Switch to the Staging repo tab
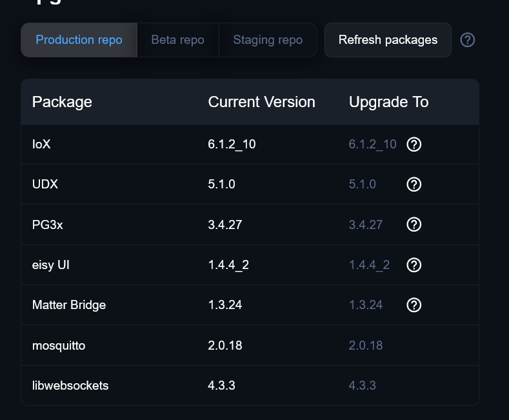The height and width of the screenshot is (420, 509). [268, 40]
